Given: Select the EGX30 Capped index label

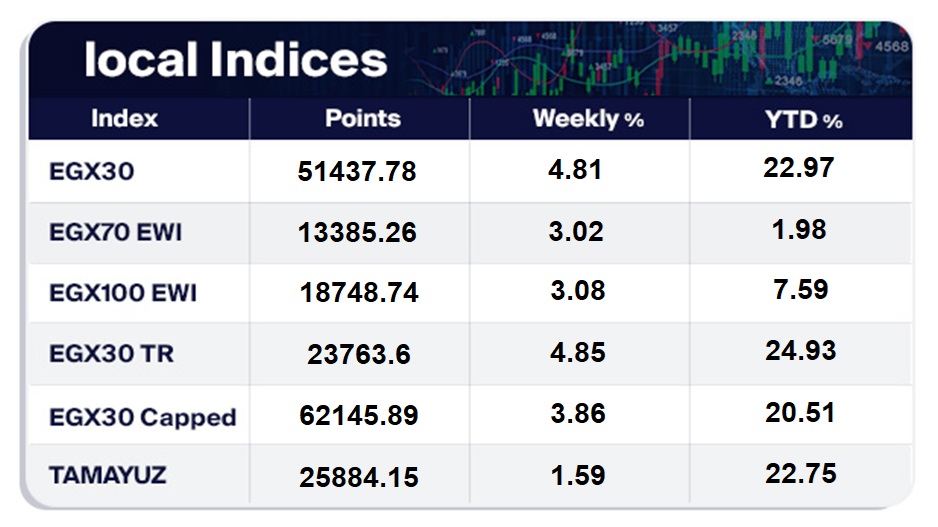Looking at the screenshot, I should 142,416.
